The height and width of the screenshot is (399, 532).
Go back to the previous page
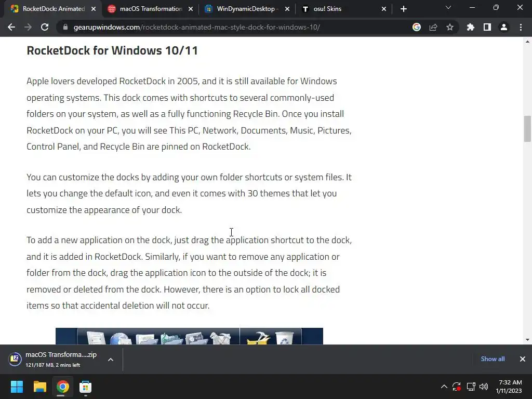11,27
